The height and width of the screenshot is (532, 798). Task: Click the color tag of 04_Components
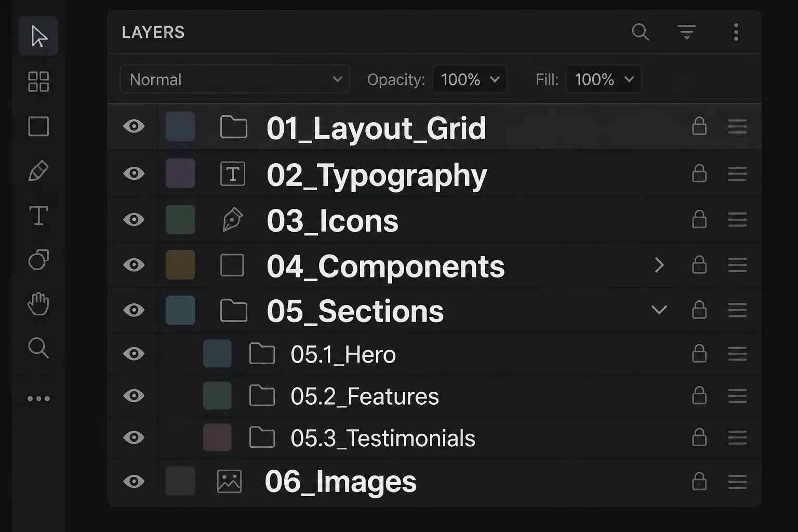coord(180,265)
